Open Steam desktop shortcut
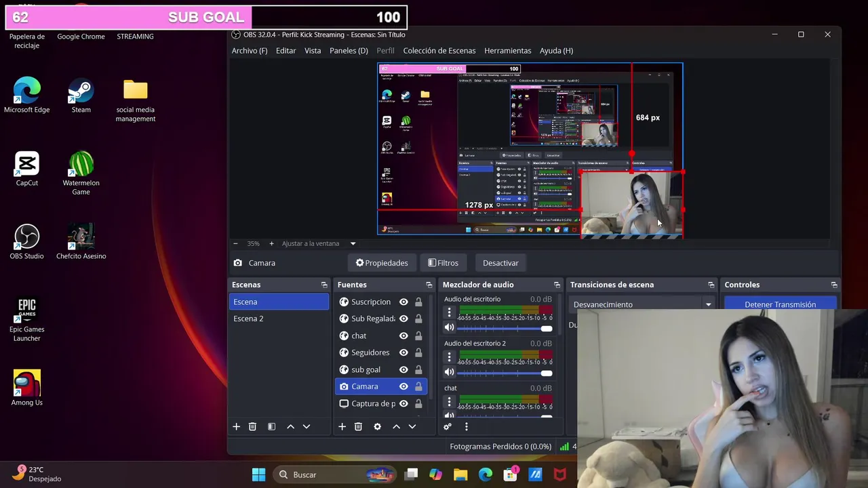The width and height of the screenshot is (868, 488). click(81, 96)
